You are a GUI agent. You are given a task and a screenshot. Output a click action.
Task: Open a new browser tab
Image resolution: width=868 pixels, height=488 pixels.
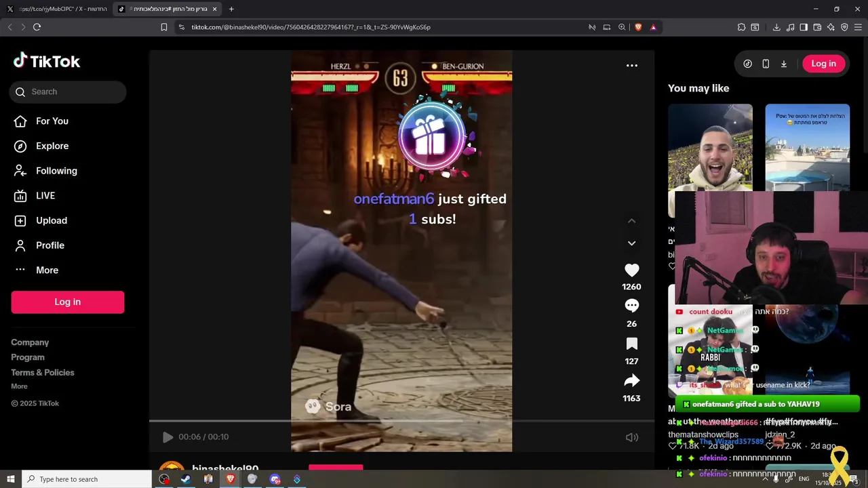[x=231, y=9]
